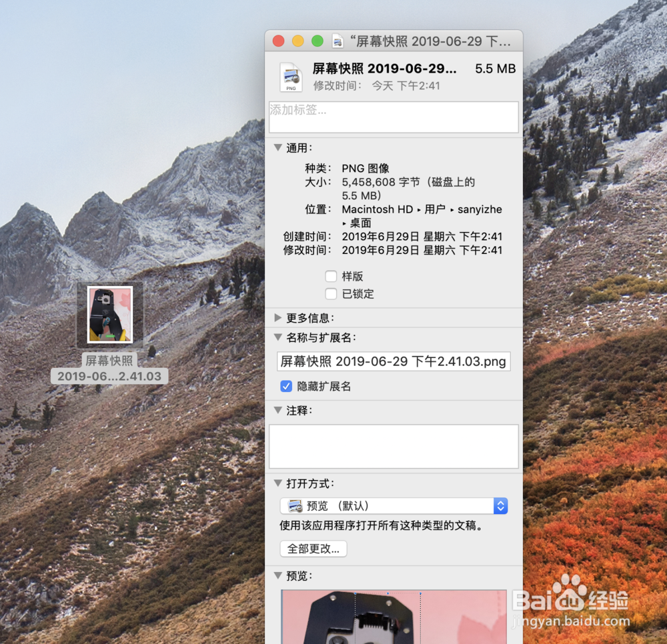
Task: Click the Preview app icon in the 打开方式 selector
Action: [295, 505]
